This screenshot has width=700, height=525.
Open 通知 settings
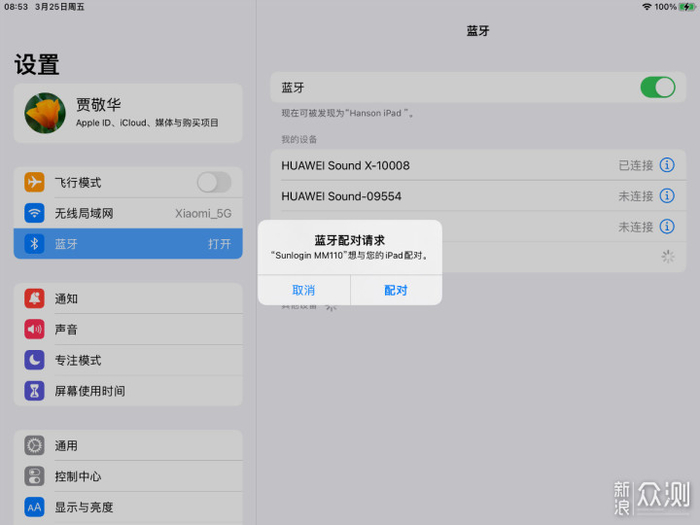tap(128, 298)
